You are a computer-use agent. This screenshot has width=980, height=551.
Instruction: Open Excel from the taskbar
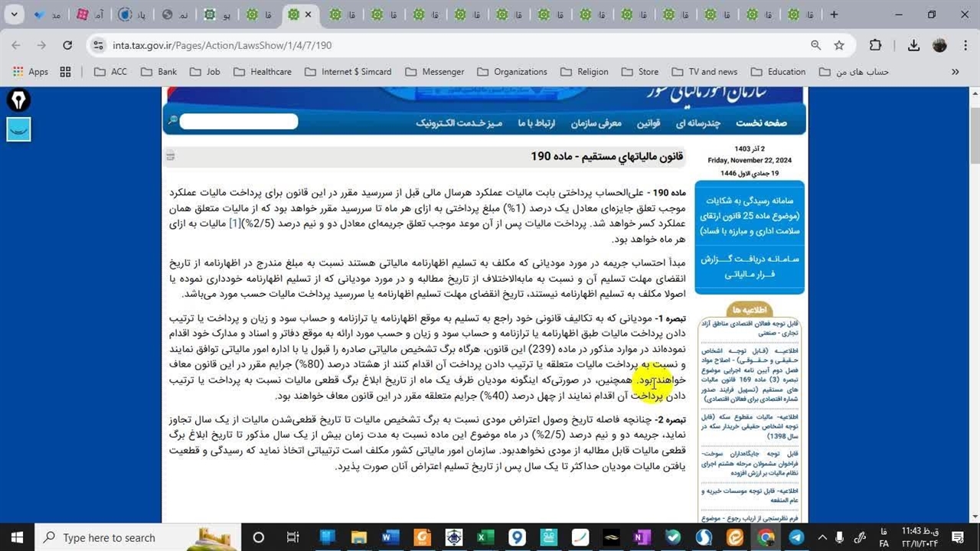click(x=485, y=537)
